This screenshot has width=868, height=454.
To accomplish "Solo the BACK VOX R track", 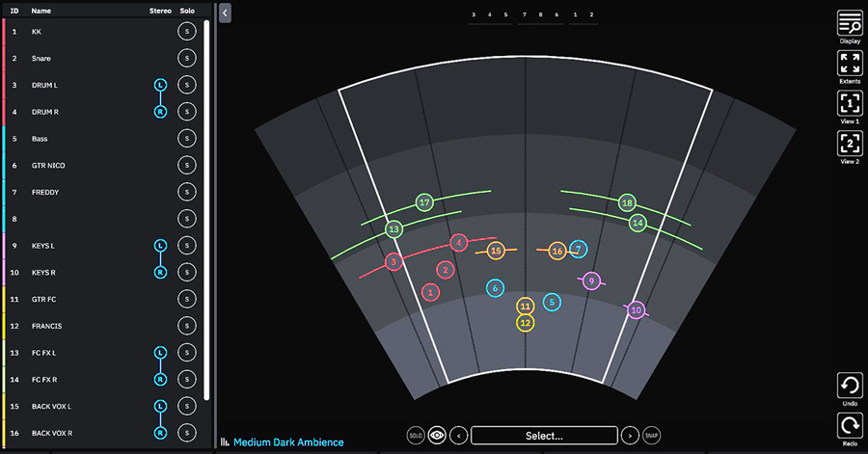I will pos(187,433).
